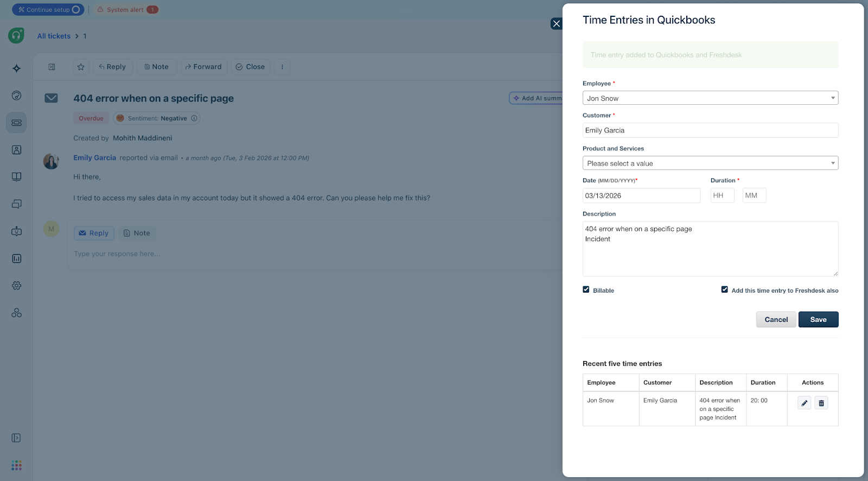Click the Cancel button

(x=776, y=319)
